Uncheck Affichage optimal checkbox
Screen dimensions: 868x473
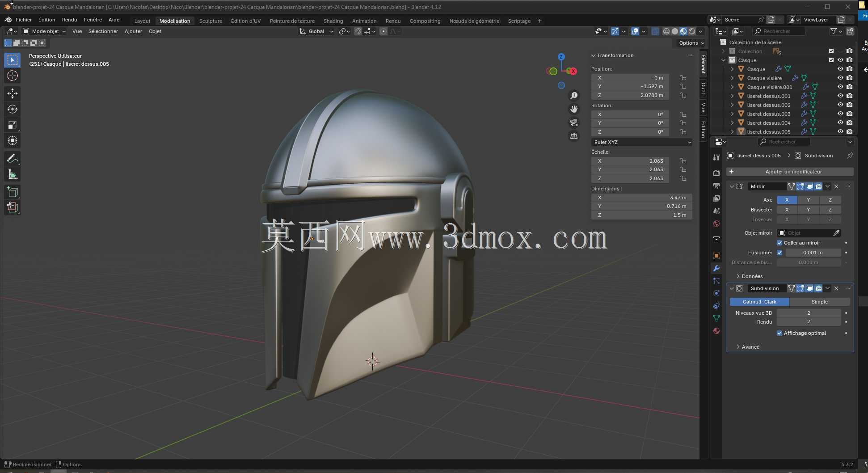coord(780,333)
